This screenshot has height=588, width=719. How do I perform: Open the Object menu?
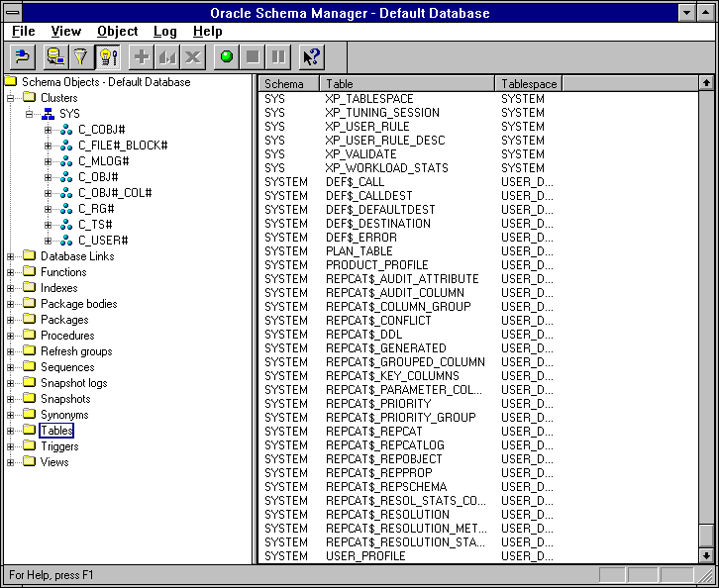coord(117,32)
